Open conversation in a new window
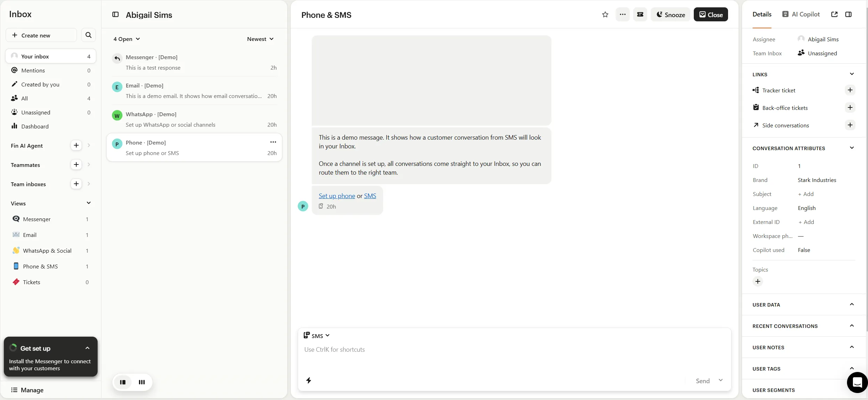The image size is (868, 400). coord(835,14)
